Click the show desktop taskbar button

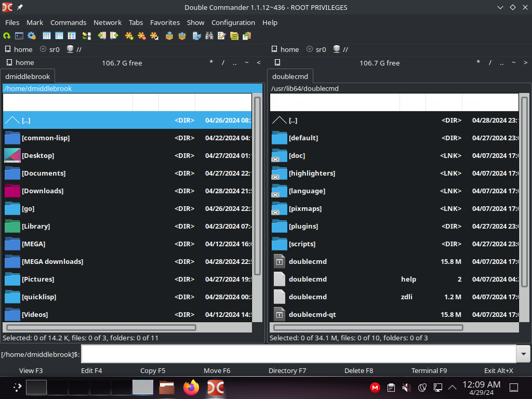(514, 388)
